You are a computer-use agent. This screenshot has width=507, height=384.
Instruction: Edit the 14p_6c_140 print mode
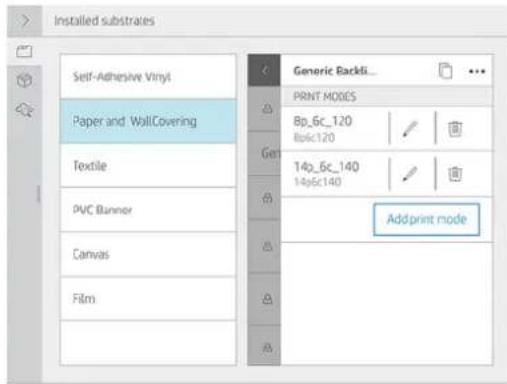tap(410, 174)
